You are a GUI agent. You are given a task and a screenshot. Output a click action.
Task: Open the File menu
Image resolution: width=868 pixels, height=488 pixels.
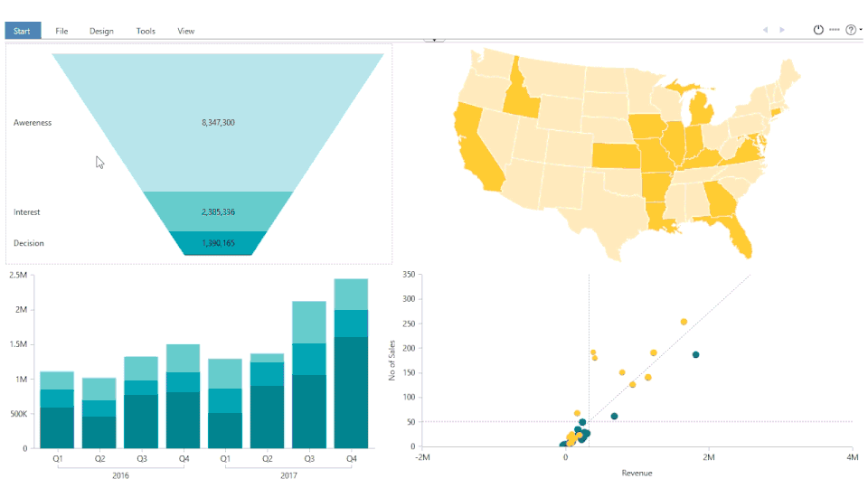[61, 31]
